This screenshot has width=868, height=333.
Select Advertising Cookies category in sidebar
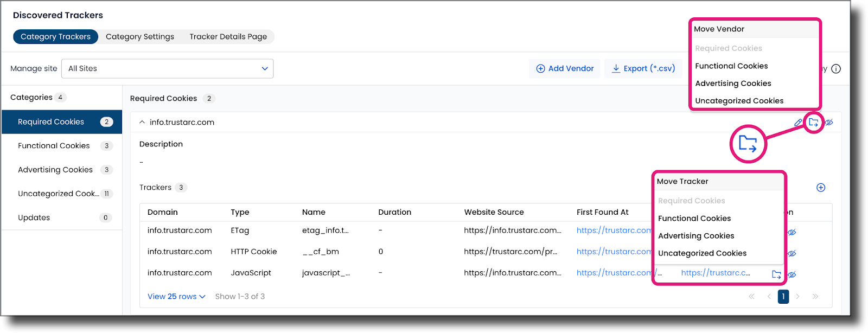pos(62,169)
